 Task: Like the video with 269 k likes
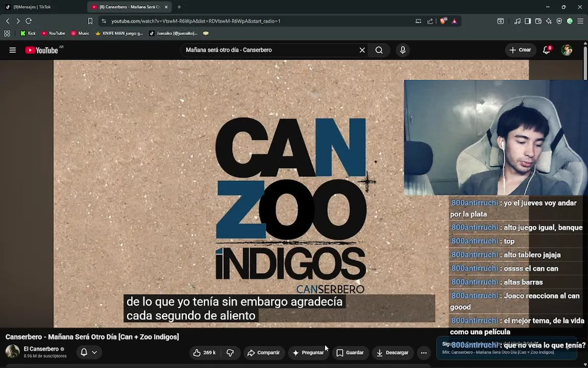tap(205, 353)
